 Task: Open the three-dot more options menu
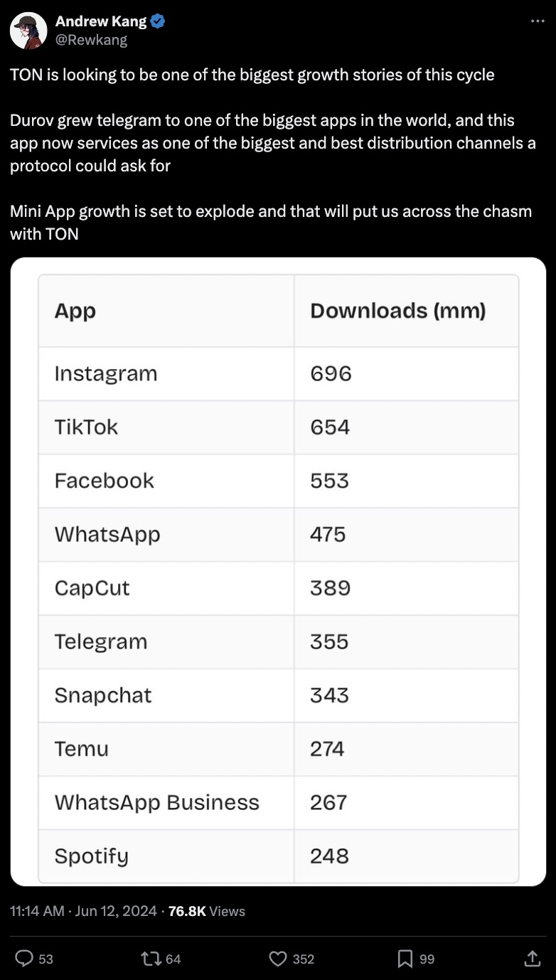click(537, 21)
